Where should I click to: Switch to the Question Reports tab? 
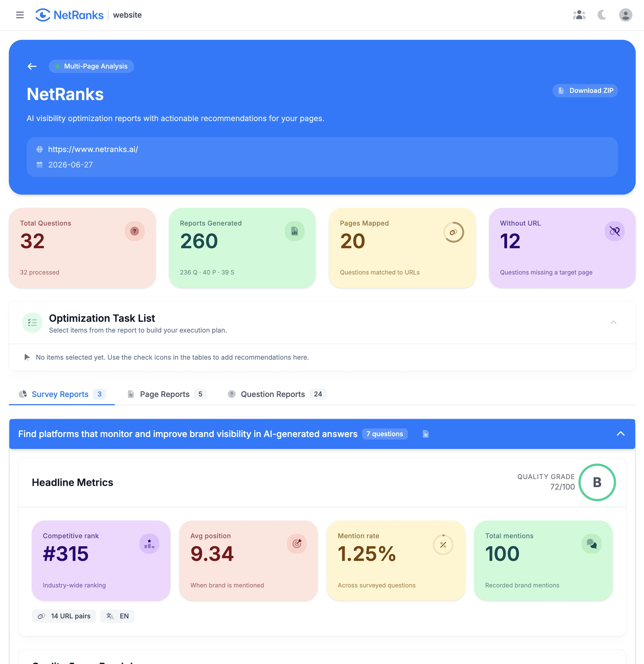click(277, 394)
